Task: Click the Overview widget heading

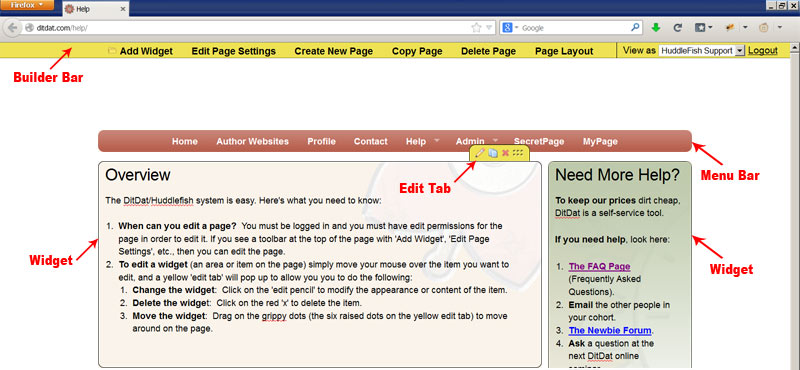Action: [138, 175]
